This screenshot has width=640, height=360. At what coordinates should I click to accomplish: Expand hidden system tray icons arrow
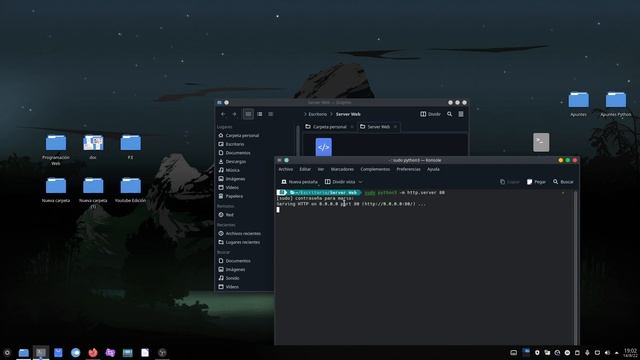(617, 353)
